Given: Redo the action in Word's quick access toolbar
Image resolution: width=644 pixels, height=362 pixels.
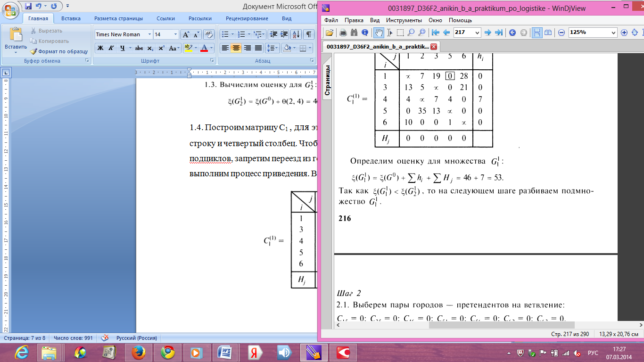Looking at the screenshot, I should click(x=53, y=6).
